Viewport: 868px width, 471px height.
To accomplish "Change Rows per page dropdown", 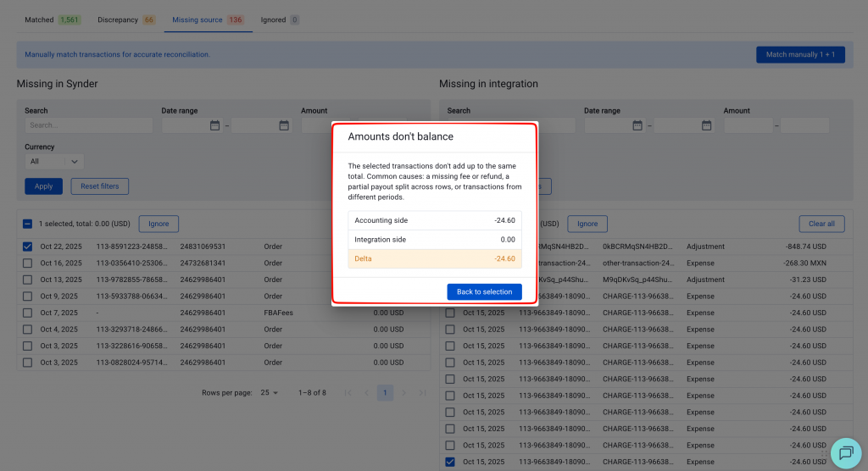I will 270,393.
